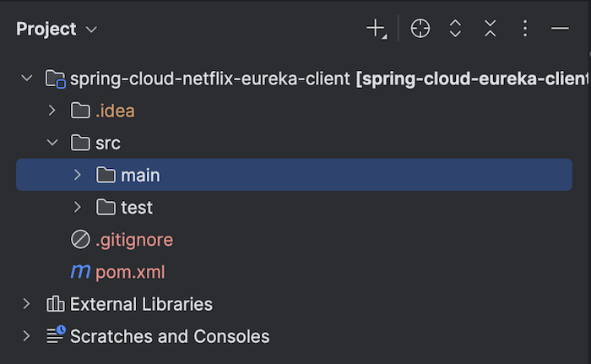The image size is (591, 364).
Task: Click Select Opened File crosshair icon
Action: tap(420, 29)
